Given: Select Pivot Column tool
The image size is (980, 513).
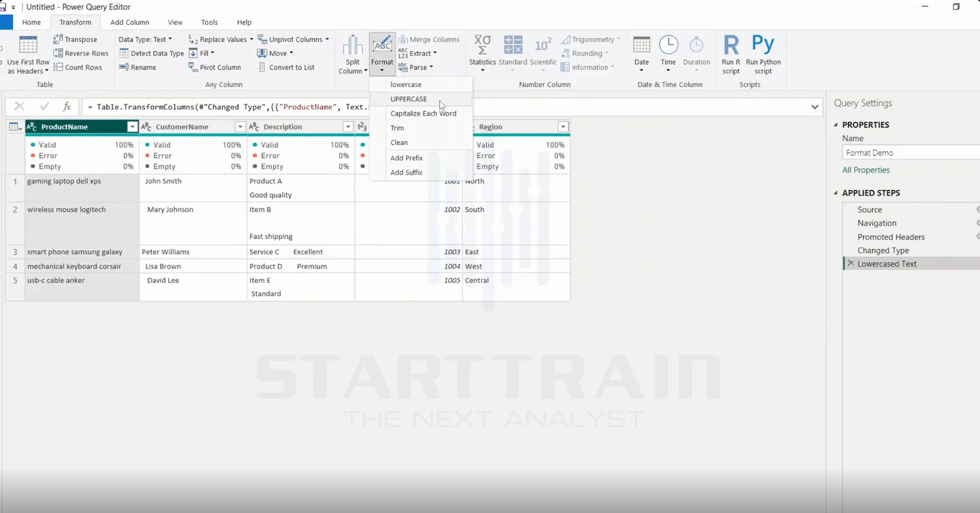Looking at the screenshot, I should pyautogui.click(x=215, y=67).
